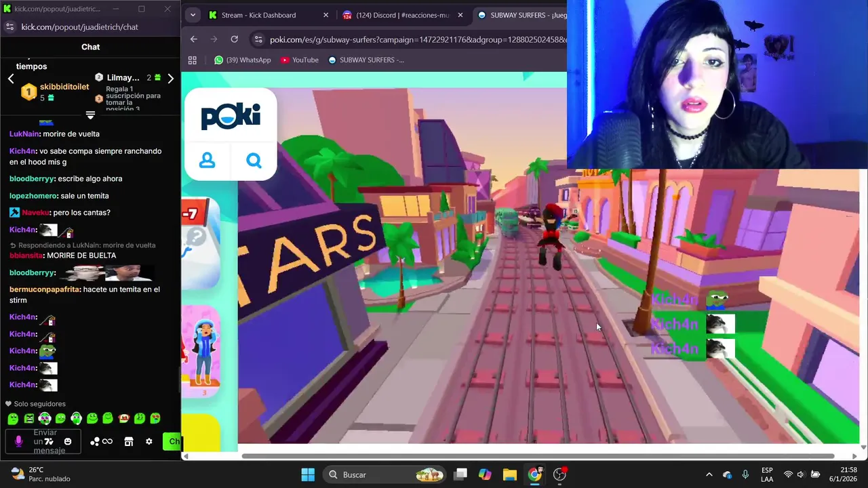Image resolution: width=868 pixels, height=488 pixels.
Task: Open the Chrome apps grid in bookmarks bar
Action: tap(193, 60)
